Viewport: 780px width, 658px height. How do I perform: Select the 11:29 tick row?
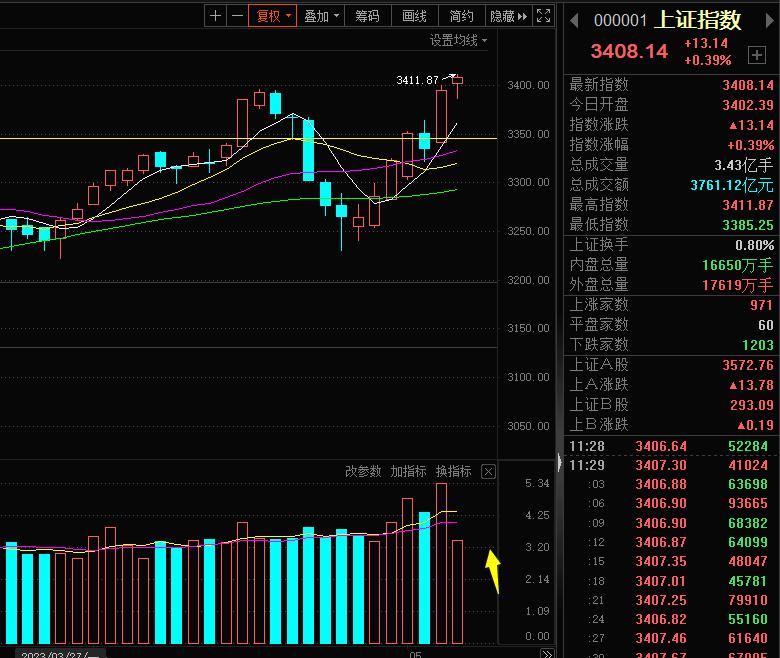(x=672, y=466)
